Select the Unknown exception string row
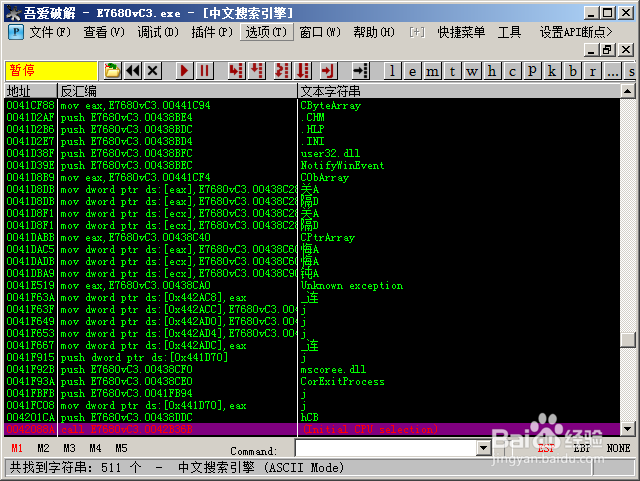This screenshot has height=481, width=640. tap(312, 285)
